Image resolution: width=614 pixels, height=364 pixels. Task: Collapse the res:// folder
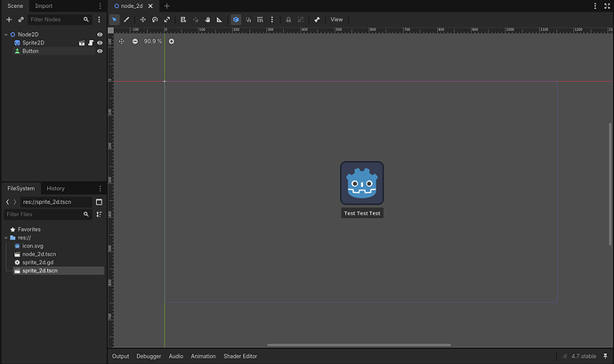(6, 238)
